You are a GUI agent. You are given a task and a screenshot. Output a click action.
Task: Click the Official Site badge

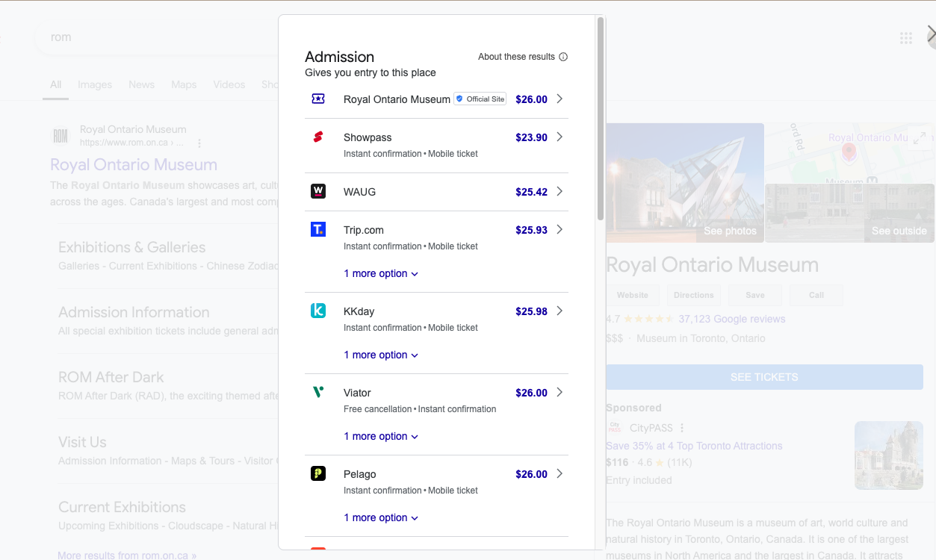479,99
